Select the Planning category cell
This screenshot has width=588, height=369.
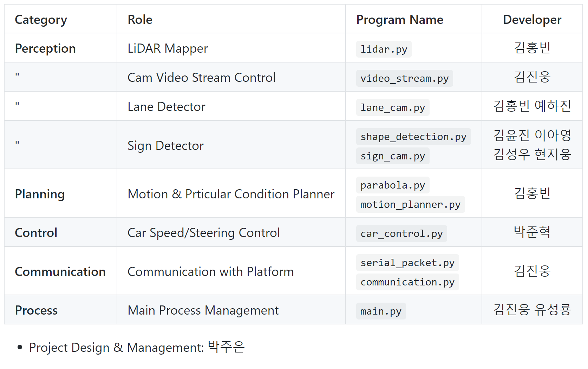click(x=60, y=193)
